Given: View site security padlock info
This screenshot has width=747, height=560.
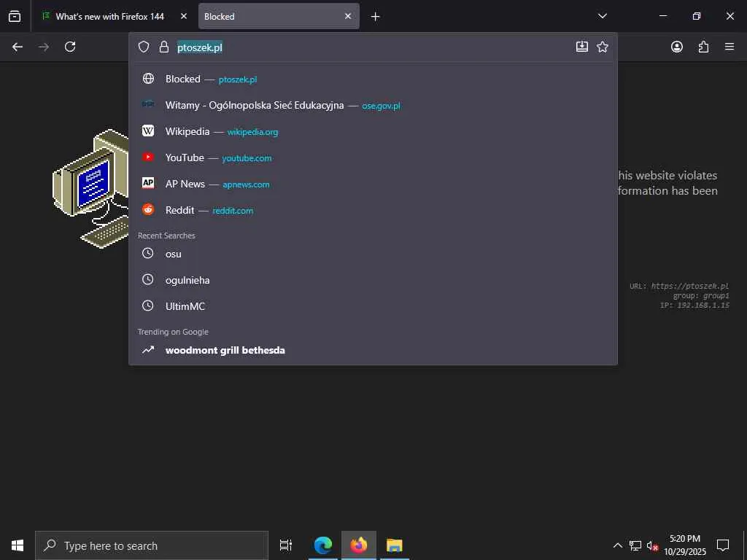Looking at the screenshot, I should click(x=164, y=47).
